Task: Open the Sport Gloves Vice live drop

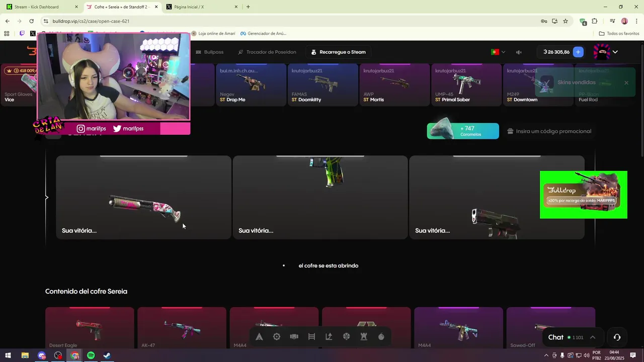Action: click(19, 84)
